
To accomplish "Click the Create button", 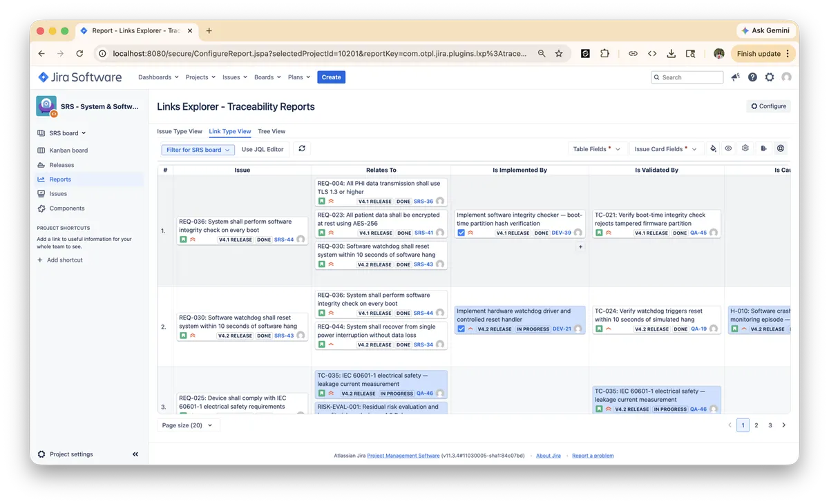I will pyautogui.click(x=332, y=77).
